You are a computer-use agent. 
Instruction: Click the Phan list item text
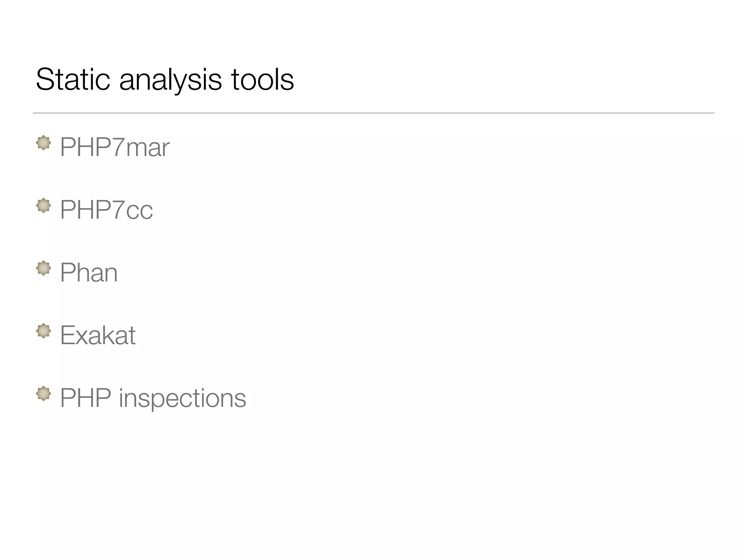(x=89, y=273)
